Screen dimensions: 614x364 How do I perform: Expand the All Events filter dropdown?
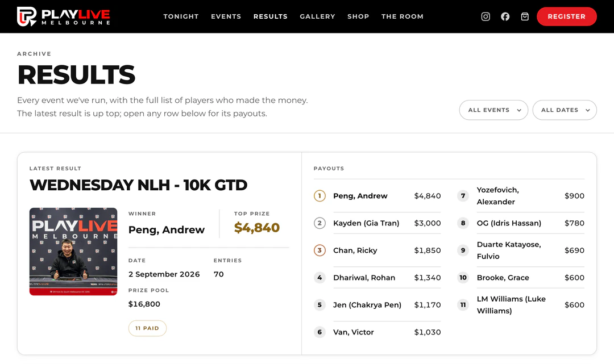tap(493, 110)
